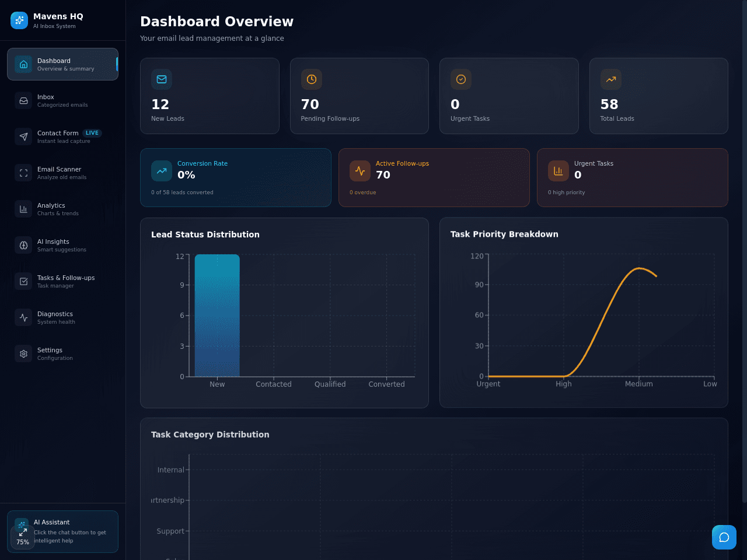747x560 pixels.
Task: Click the Analytics bar chart icon
Action: pyautogui.click(x=23, y=209)
